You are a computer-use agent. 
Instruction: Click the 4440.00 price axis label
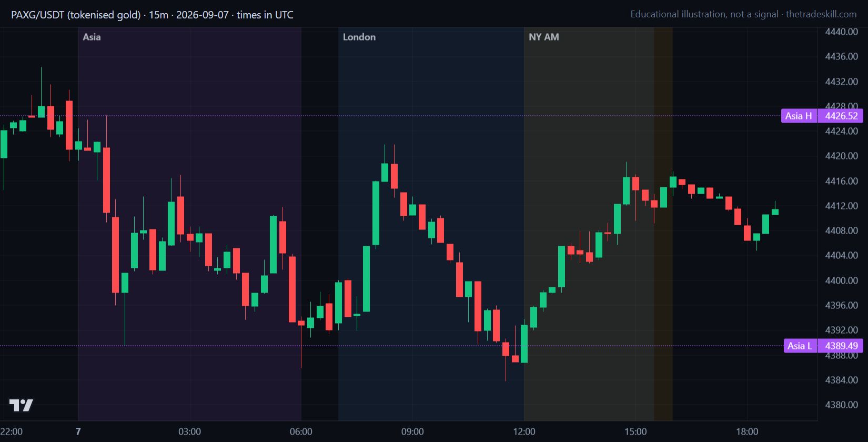tap(842, 32)
